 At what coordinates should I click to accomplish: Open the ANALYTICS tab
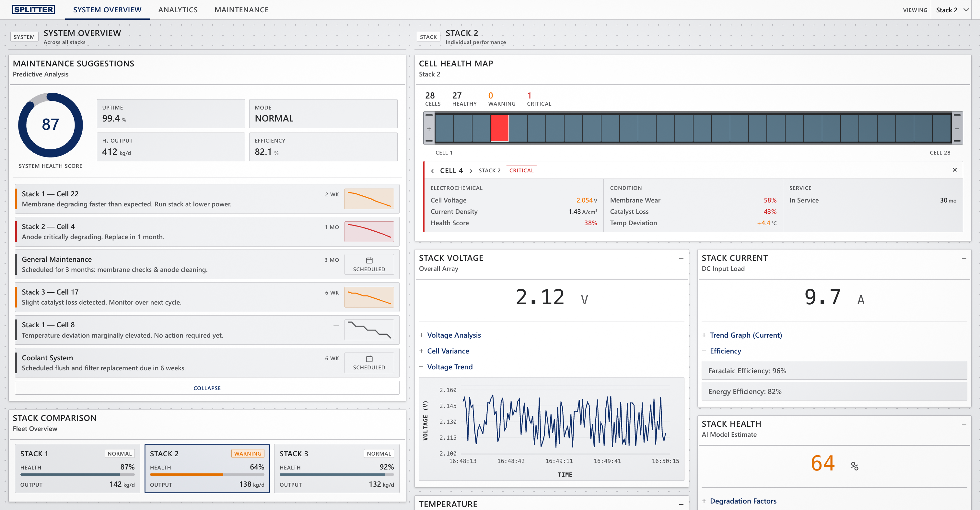pos(178,10)
